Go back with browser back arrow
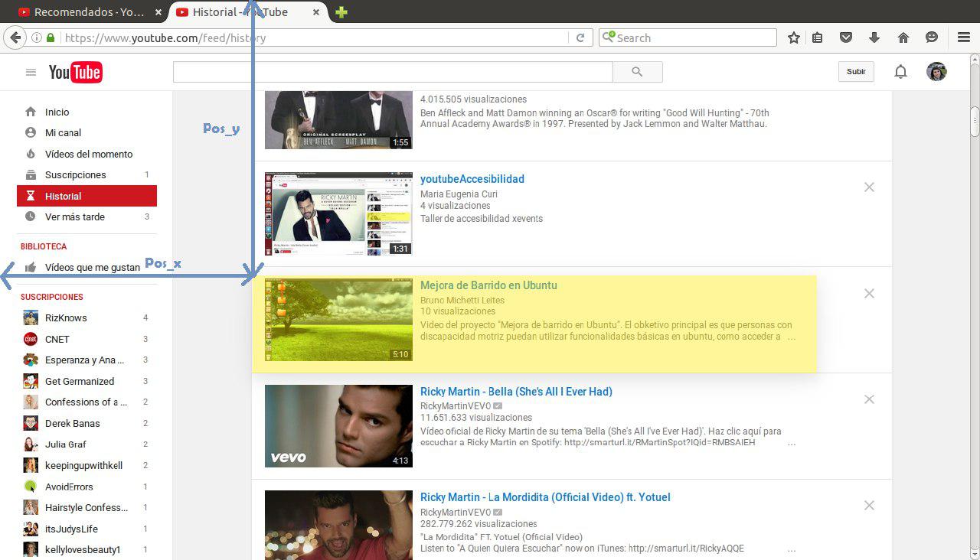Viewport: 980px width, 560px height. pyautogui.click(x=14, y=37)
